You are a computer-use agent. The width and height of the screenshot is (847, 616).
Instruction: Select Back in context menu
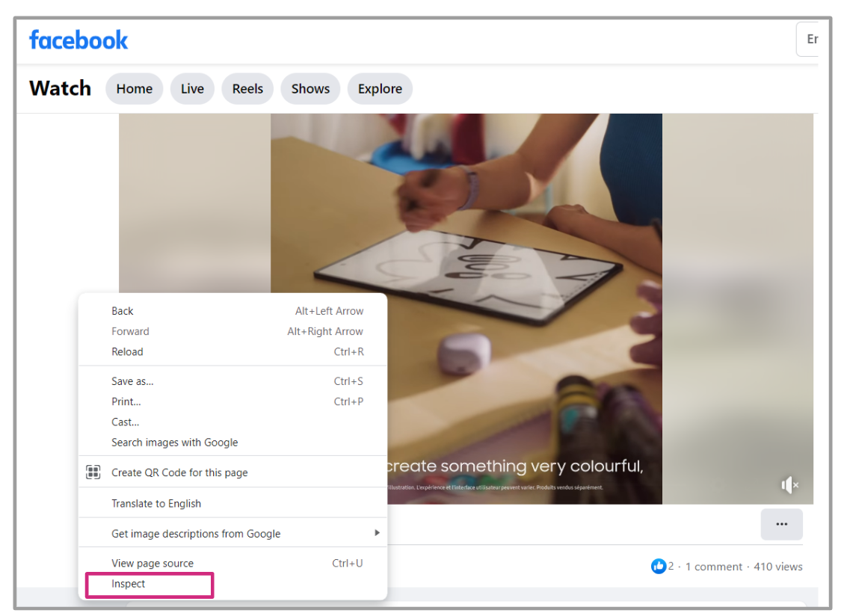pyautogui.click(x=123, y=311)
